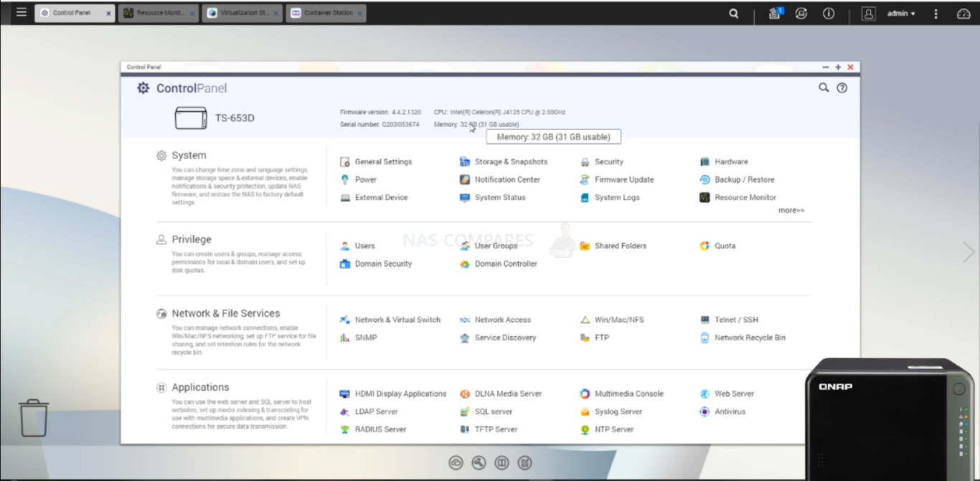Open Resource Monitor from Control Panel list
980x481 pixels.
(x=738, y=198)
